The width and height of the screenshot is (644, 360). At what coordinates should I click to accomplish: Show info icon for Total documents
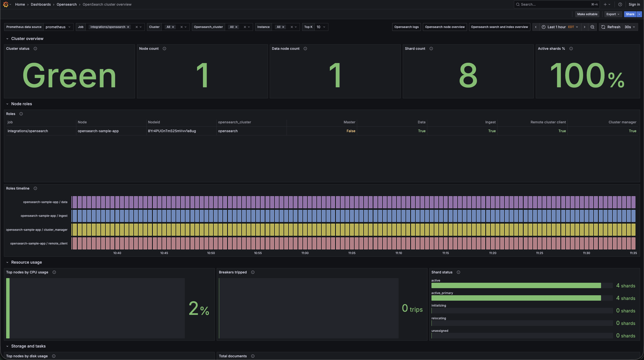(253, 356)
